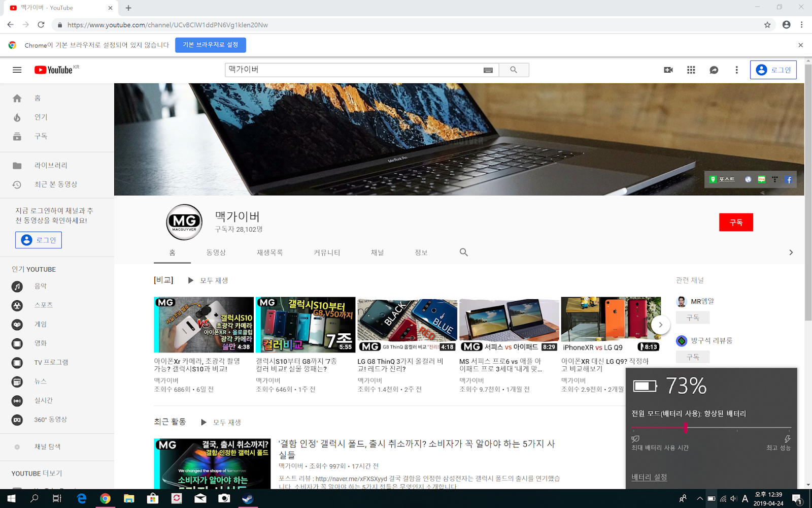Open 뉴스 category in sidebar
812x508 pixels.
click(57, 382)
